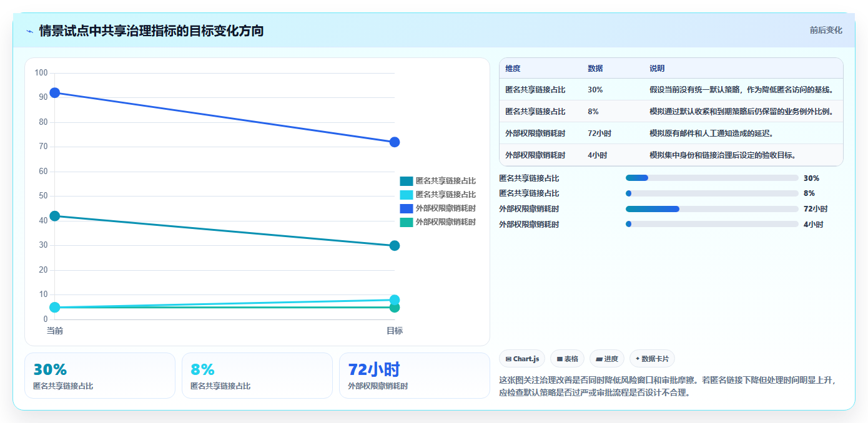Screen dimensions: 868x423
Task: Toggle the dark teal legend swatch for 匿名共享链接占比
Action: [x=407, y=181]
